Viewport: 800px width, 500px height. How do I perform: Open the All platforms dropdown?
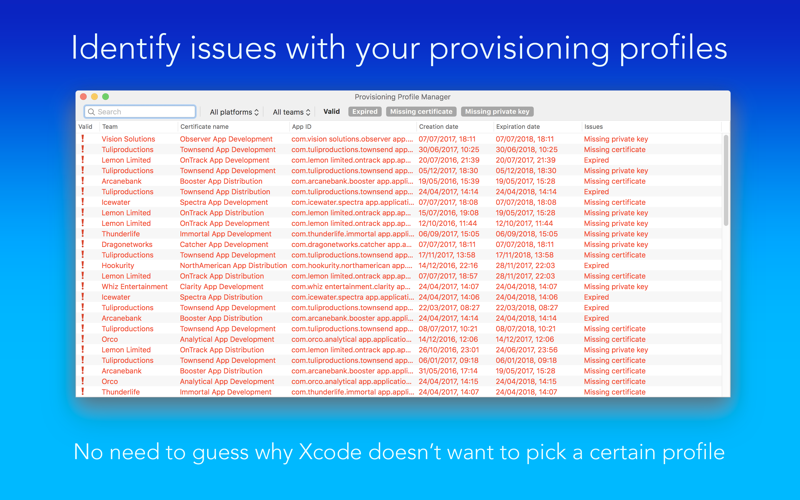click(234, 112)
